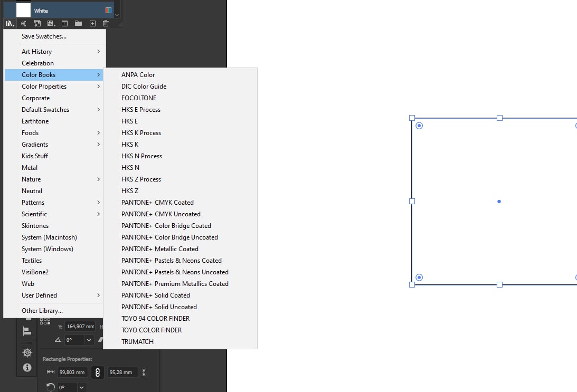Select DIC Color Guide book

pyautogui.click(x=181, y=87)
